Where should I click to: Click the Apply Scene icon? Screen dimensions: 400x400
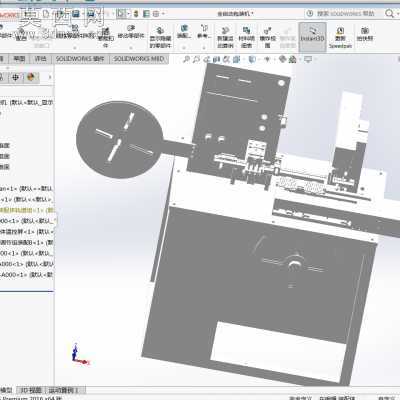point(292,59)
